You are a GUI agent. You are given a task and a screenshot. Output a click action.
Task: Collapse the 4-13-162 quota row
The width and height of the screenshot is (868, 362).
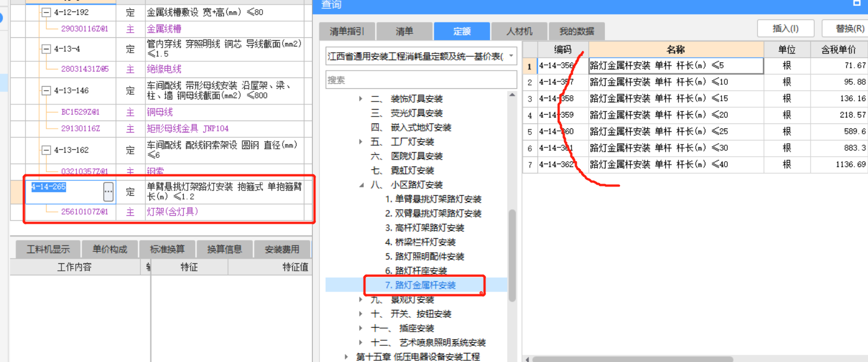46,150
